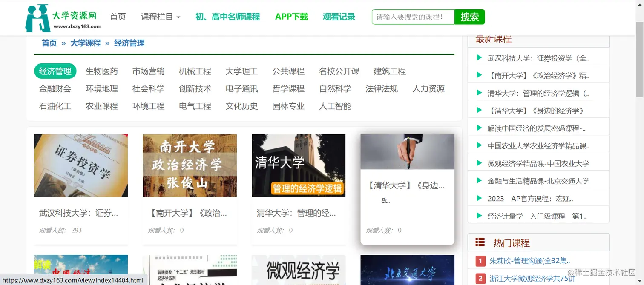The height and width of the screenshot is (285, 644).
Task: Select the 机械工程 category
Action: (x=195, y=71)
